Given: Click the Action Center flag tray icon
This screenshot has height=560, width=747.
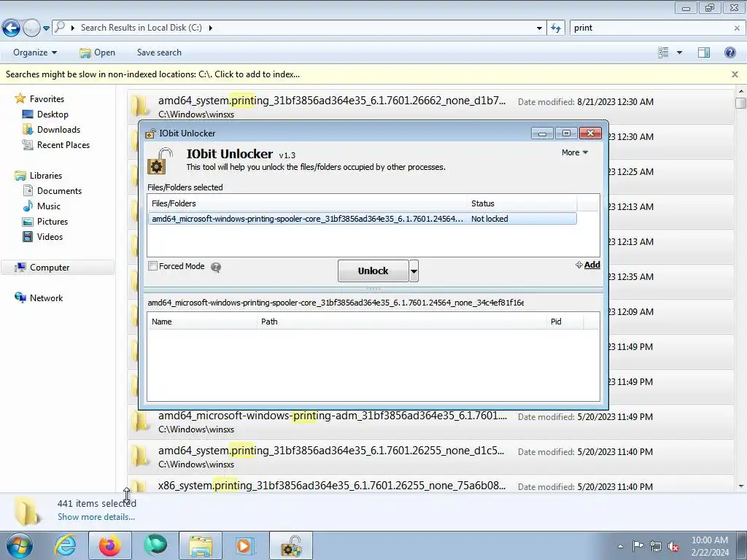Looking at the screenshot, I should [x=638, y=546].
